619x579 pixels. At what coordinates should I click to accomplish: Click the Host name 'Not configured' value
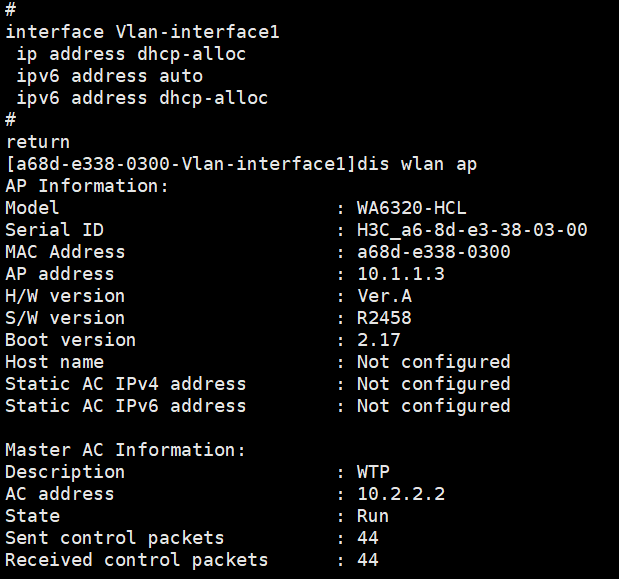coord(433,362)
